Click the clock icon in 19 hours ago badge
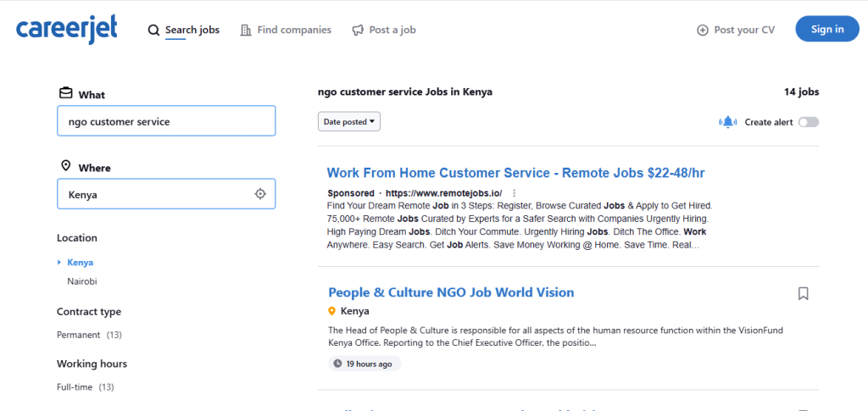 337,364
